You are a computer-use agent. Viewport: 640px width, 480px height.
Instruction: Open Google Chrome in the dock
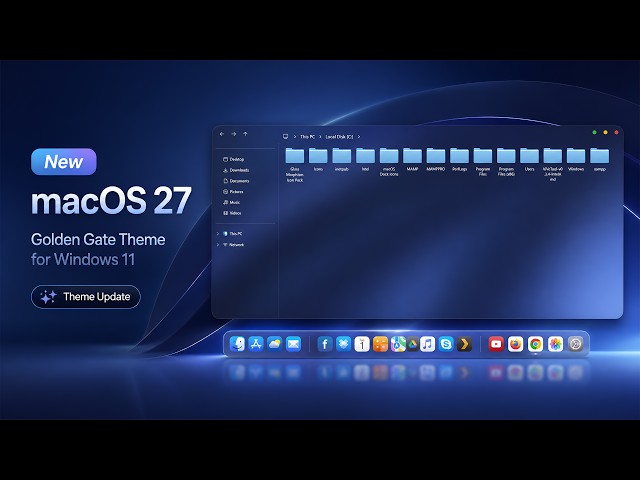tap(536, 344)
